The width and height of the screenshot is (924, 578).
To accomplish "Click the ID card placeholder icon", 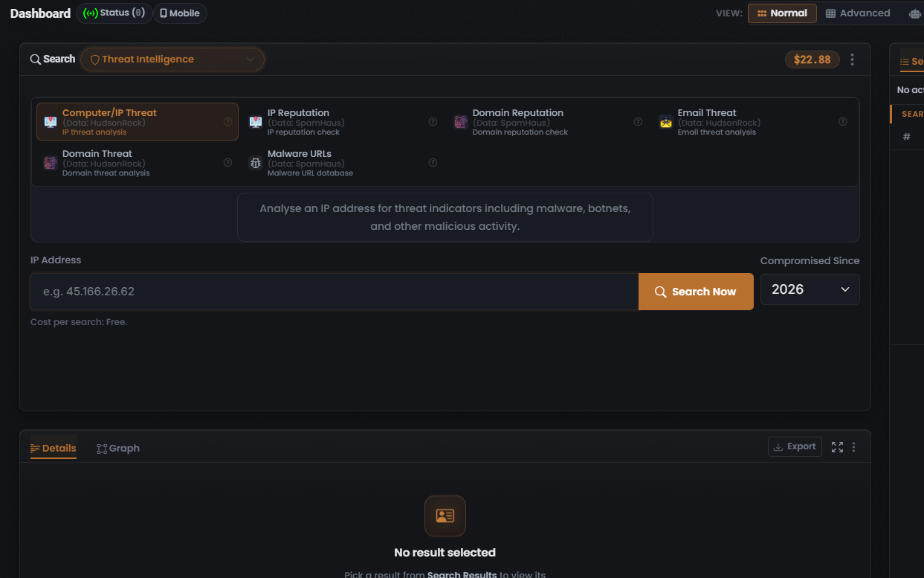I will [x=445, y=516].
